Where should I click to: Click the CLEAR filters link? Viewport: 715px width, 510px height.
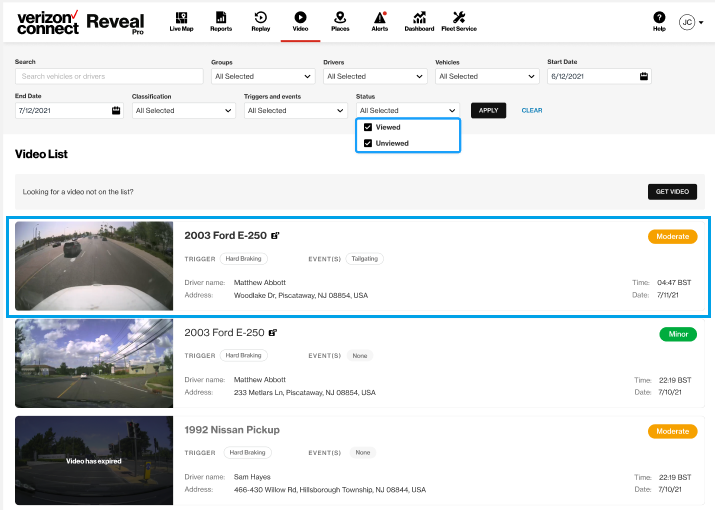click(532, 111)
